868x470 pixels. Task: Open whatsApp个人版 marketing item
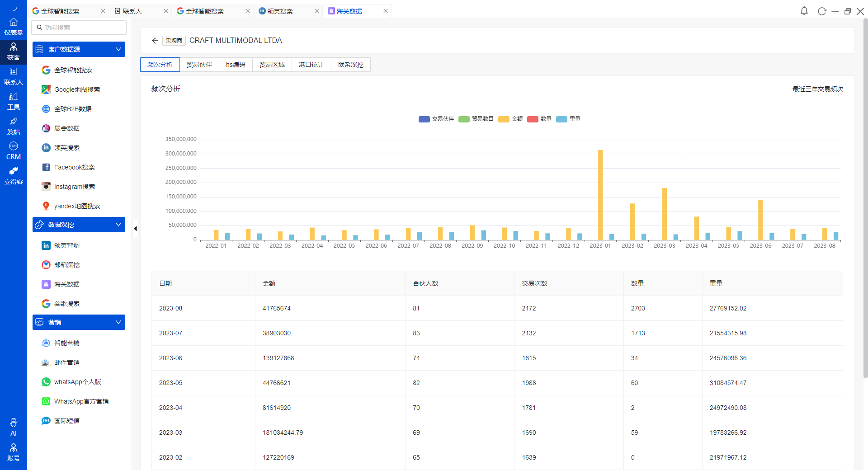(x=77, y=382)
